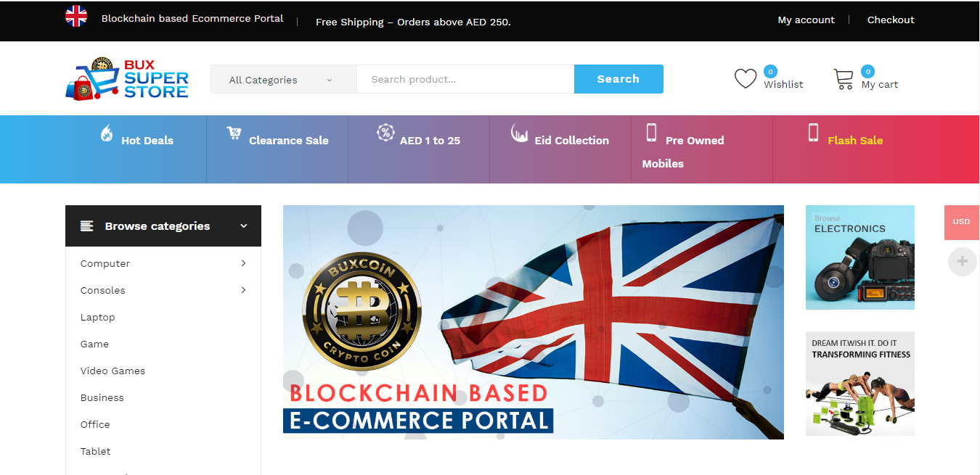Click the Clearance Sale cart icon
Image resolution: width=980 pixels, height=475 pixels.
tap(234, 133)
